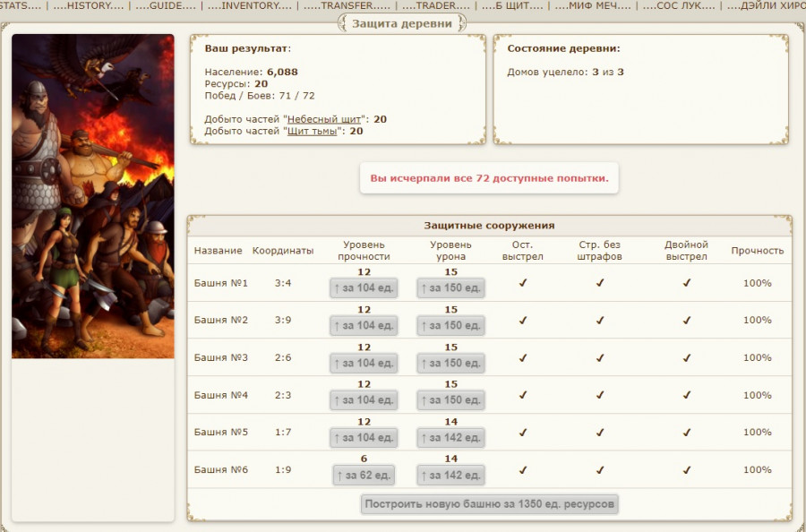Click Стр. без штрафов checkmark for Башня №5
Screen dimensions: 806x532
pos(599,433)
